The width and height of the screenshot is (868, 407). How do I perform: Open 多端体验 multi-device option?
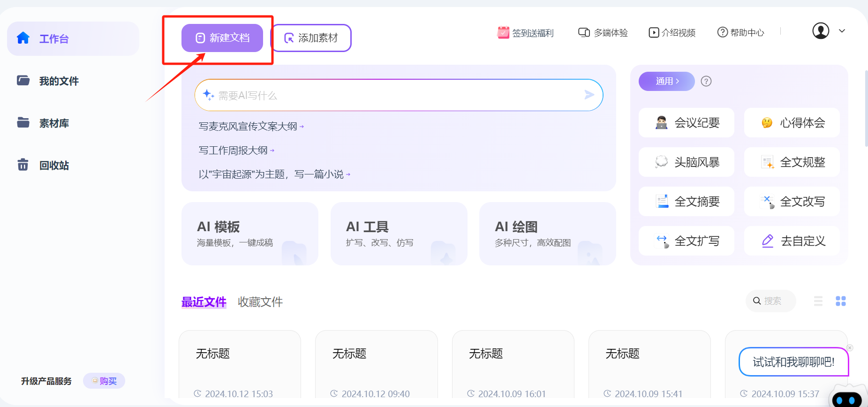[x=603, y=32]
